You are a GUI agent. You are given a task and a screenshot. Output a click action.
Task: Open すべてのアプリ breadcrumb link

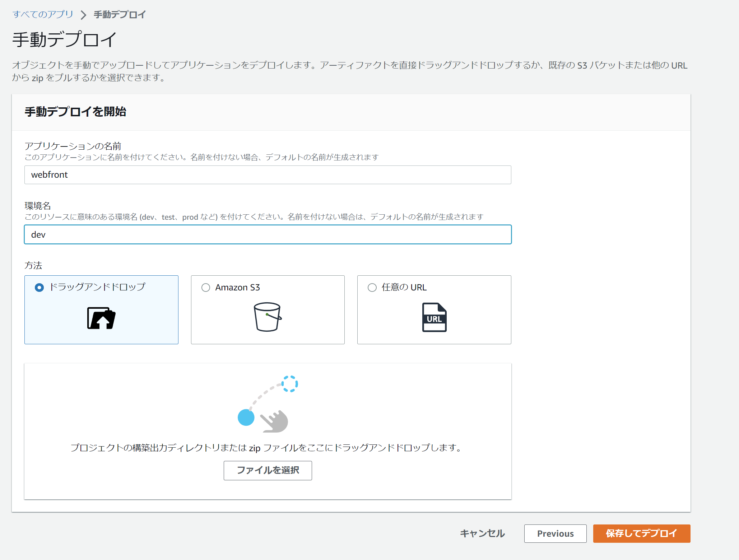43,14
